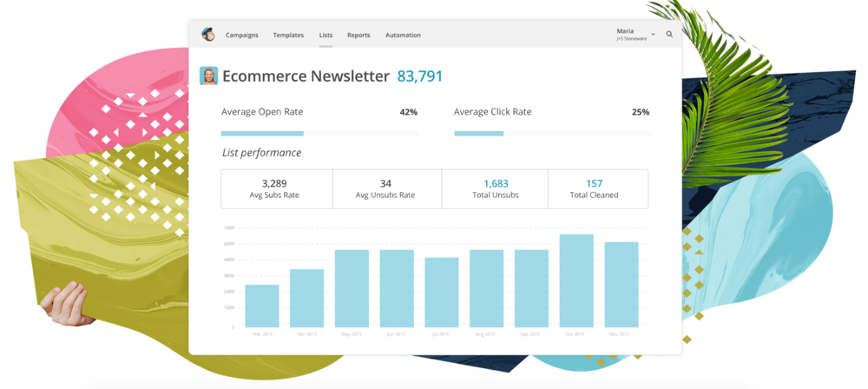Image resolution: width=868 pixels, height=389 pixels.
Task: Select the 3,289 Avg Subs Rate cell
Action: [277, 189]
